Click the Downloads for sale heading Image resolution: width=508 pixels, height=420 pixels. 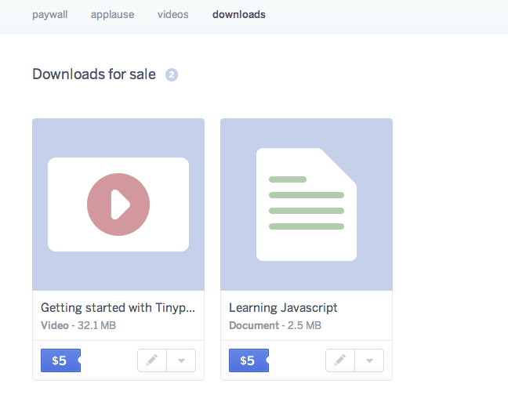[94, 74]
